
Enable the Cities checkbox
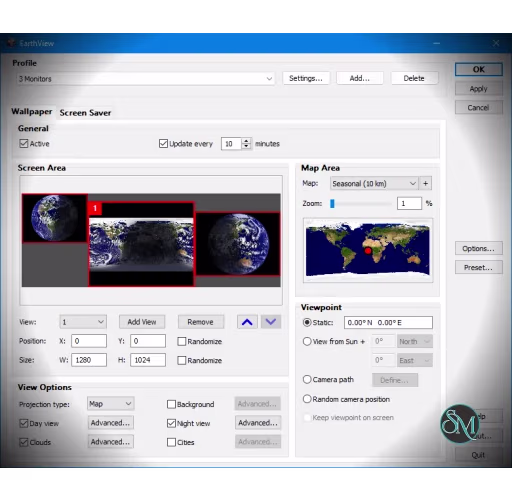[x=171, y=442]
